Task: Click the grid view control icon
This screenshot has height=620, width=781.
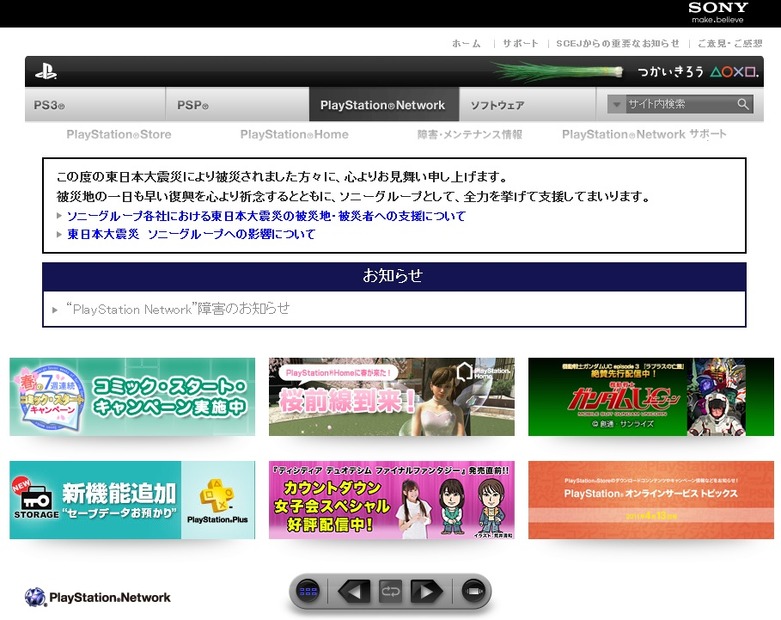Action: (308, 592)
